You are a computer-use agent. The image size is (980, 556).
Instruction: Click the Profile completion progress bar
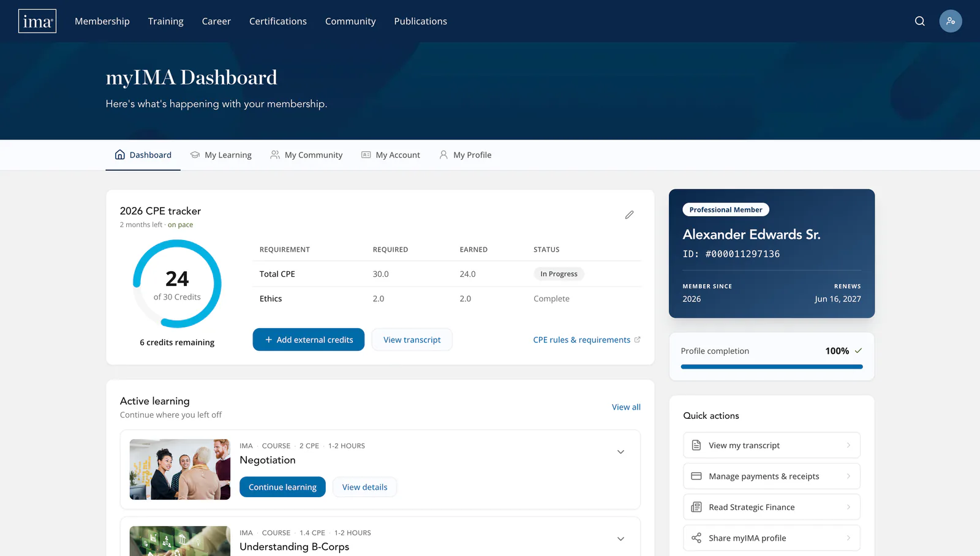click(772, 367)
